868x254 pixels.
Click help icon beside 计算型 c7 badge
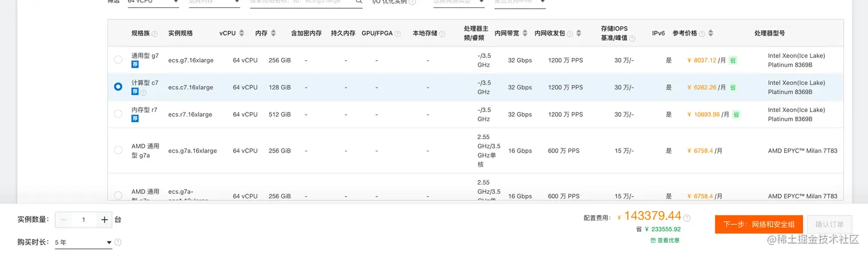coord(144,92)
